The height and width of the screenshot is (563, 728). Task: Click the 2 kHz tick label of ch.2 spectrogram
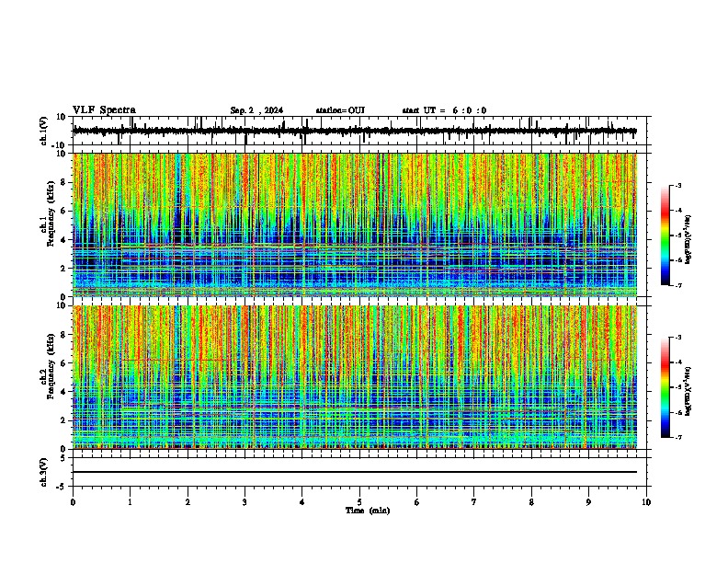pos(64,420)
